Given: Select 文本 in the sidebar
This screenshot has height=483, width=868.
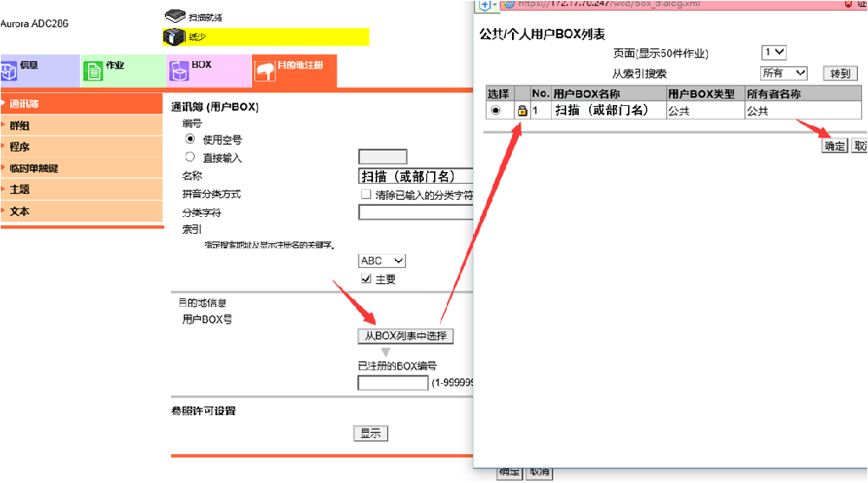Looking at the screenshot, I should coord(81,211).
